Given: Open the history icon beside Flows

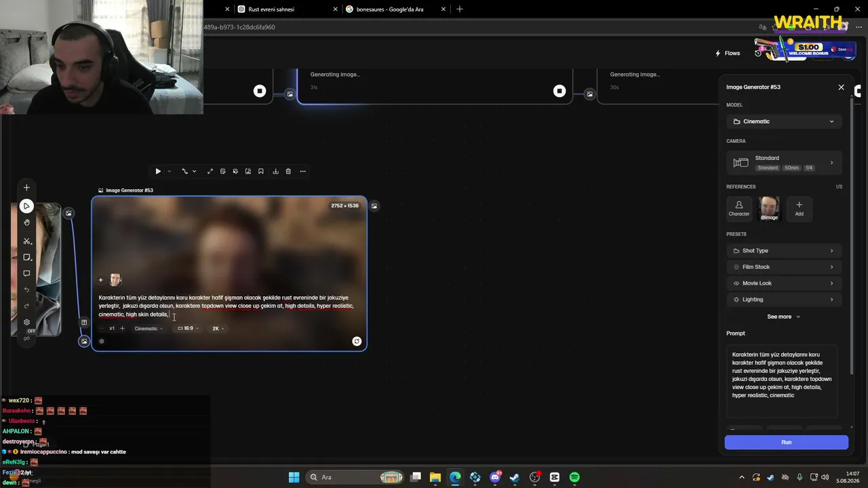Looking at the screenshot, I should [x=758, y=53].
